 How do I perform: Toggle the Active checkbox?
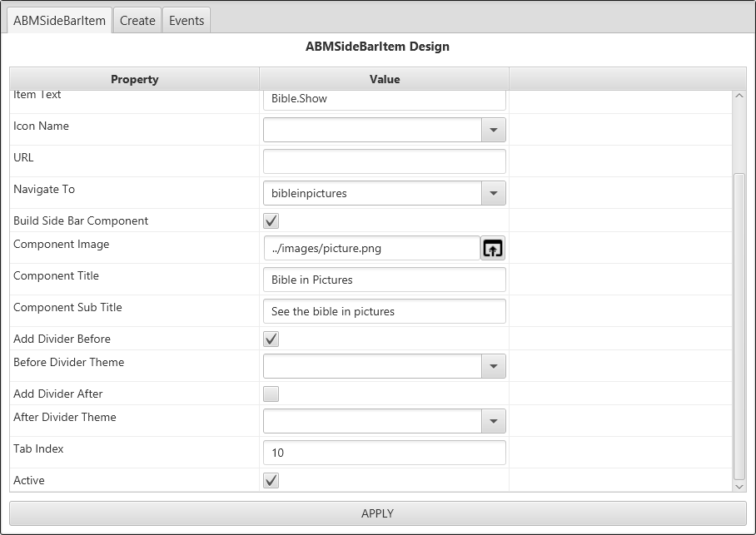coord(271,480)
